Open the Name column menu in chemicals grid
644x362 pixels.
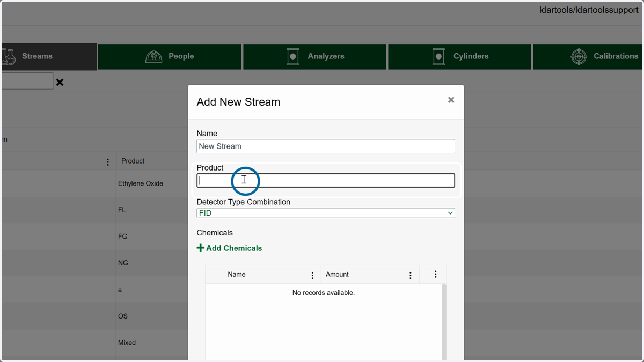(x=312, y=275)
